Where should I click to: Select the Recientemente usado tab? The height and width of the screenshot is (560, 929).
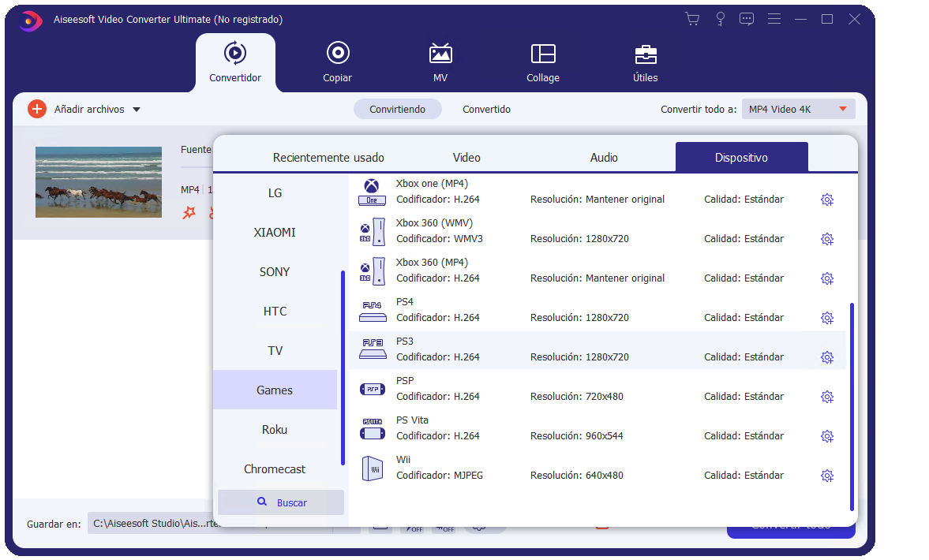pos(328,158)
